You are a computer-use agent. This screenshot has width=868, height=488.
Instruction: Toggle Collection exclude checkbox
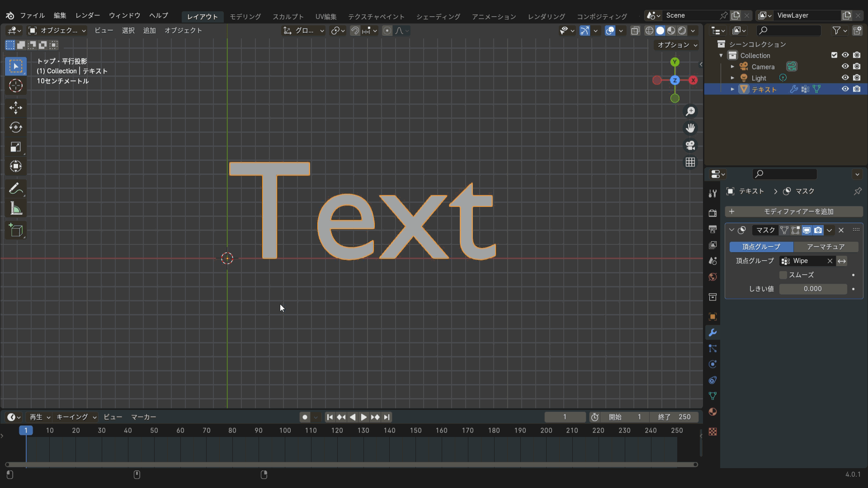pos(834,55)
